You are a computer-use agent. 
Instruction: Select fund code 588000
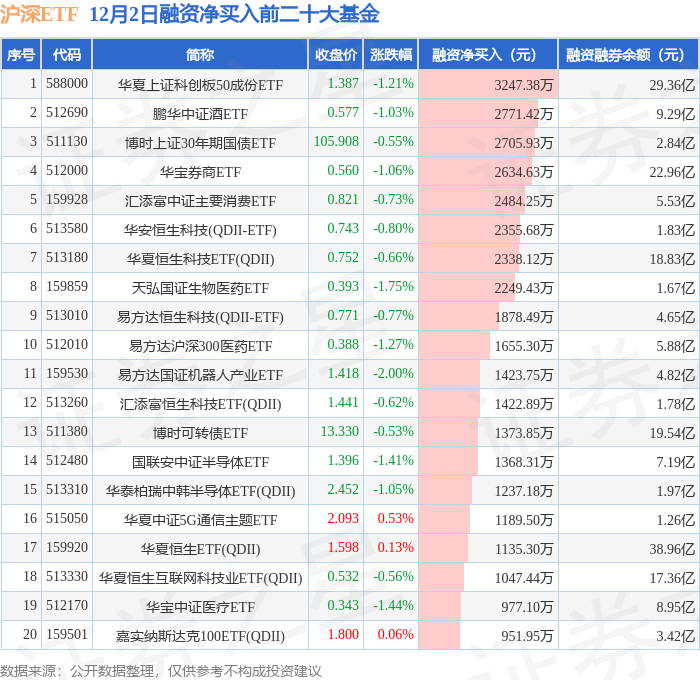point(67,83)
